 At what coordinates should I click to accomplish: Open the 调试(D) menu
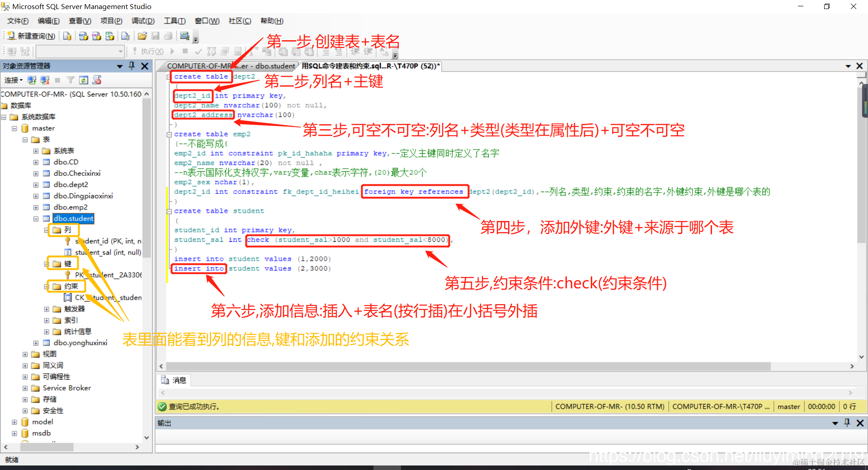click(143, 21)
